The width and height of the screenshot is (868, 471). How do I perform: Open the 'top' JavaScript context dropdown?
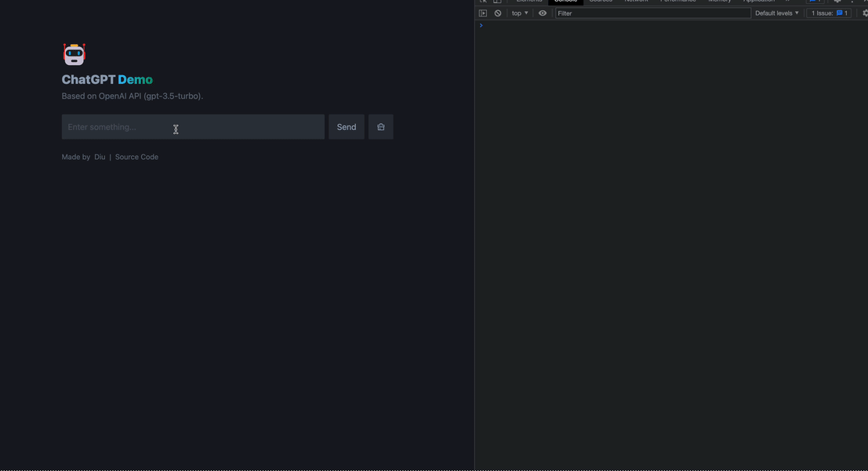point(520,13)
